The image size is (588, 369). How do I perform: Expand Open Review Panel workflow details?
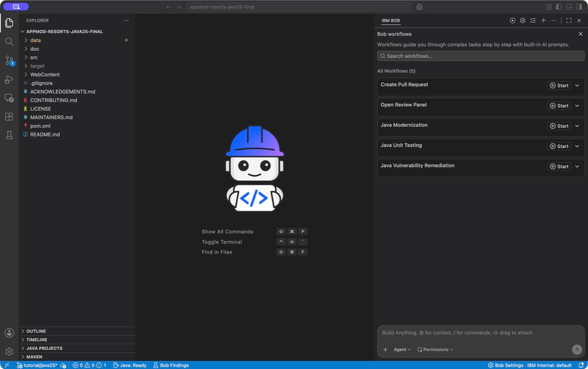pos(577,106)
